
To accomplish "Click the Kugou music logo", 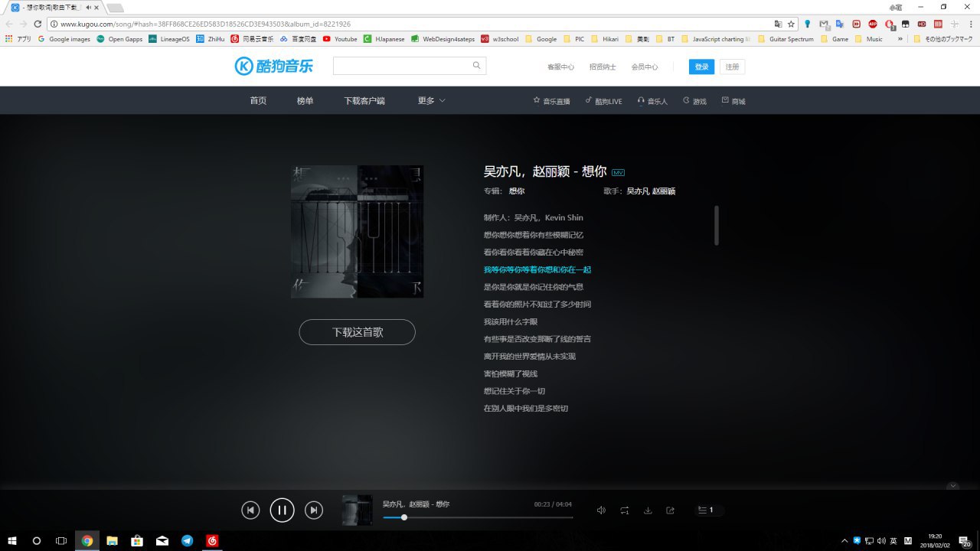I will (x=274, y=67).
